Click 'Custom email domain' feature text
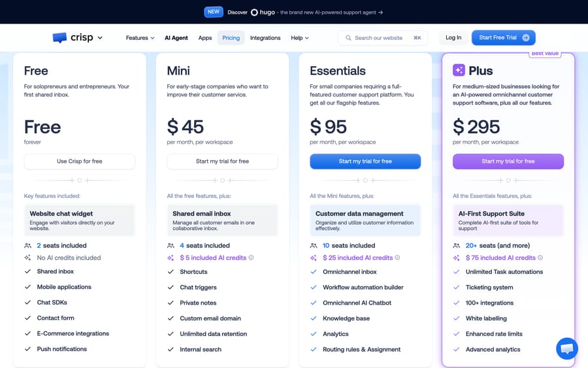588x368 pixels. coord(210,318)
